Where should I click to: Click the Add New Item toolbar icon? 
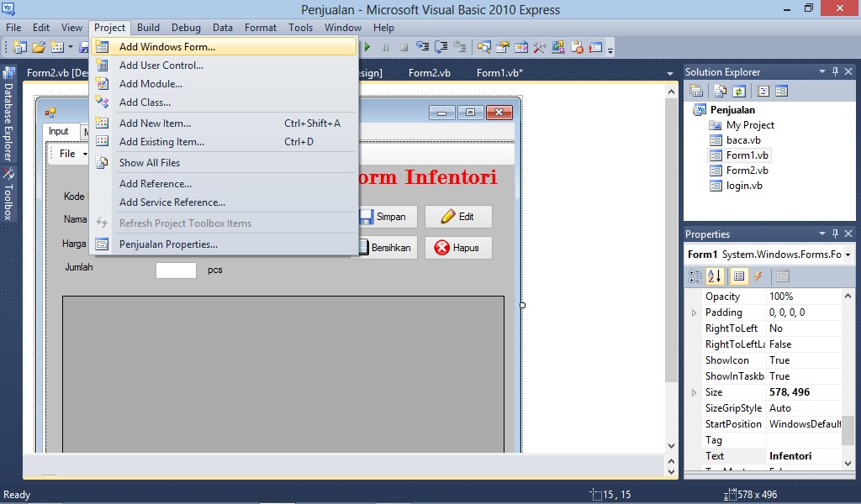coord(57,47)
